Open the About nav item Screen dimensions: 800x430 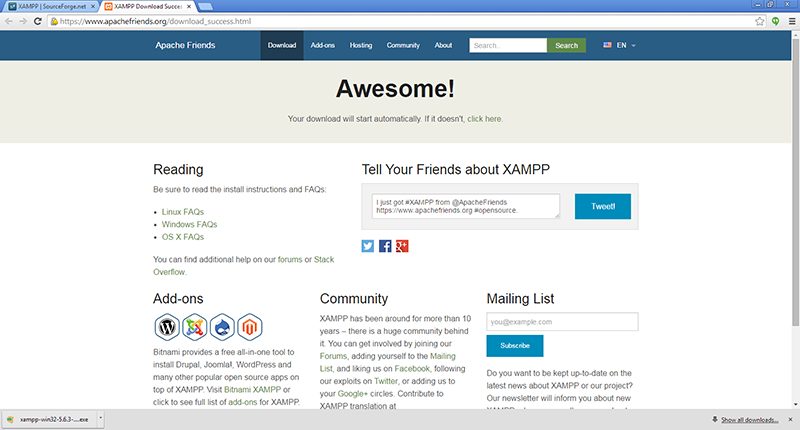pyautogui.click(x=443, y=45)
